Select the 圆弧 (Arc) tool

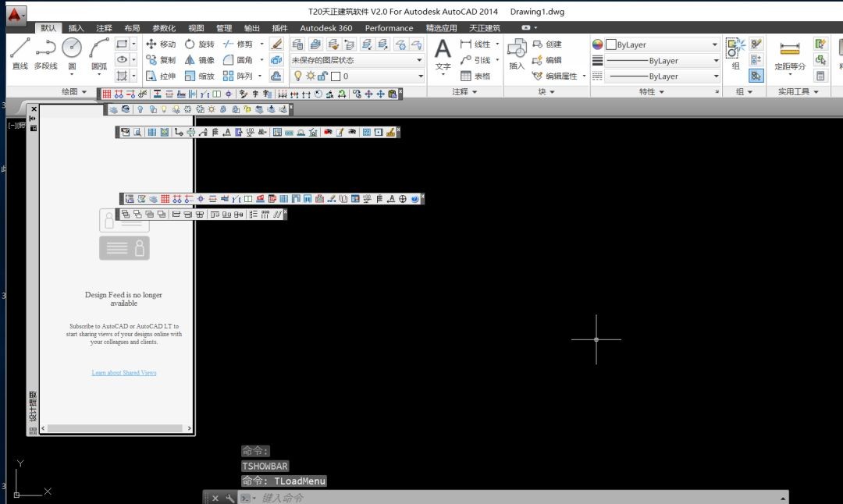(99, 54)
